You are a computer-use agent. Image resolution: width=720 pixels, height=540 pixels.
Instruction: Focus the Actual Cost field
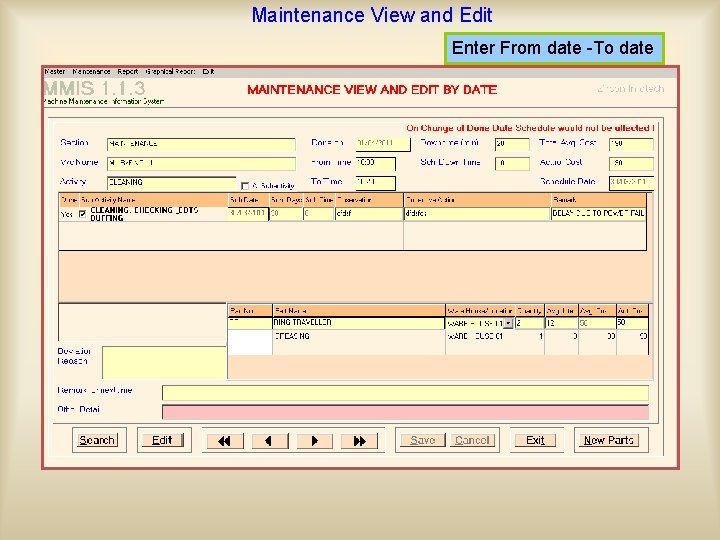pos(631,163)
